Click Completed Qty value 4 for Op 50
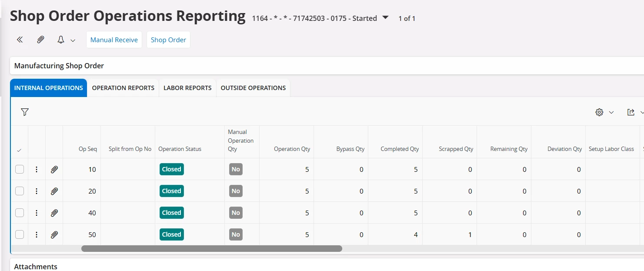The width and height of the screenshot is (644, 271). [416, 234]
